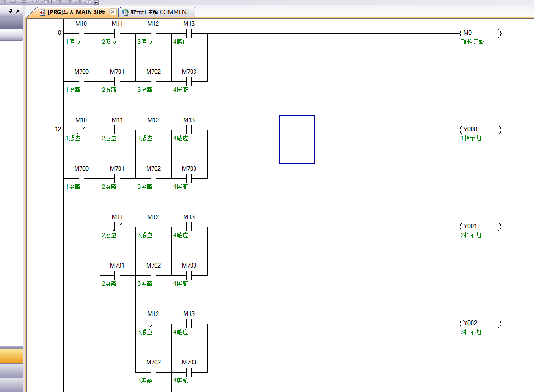Select the Y000 1指示灯 output coil

coord(480,130)
